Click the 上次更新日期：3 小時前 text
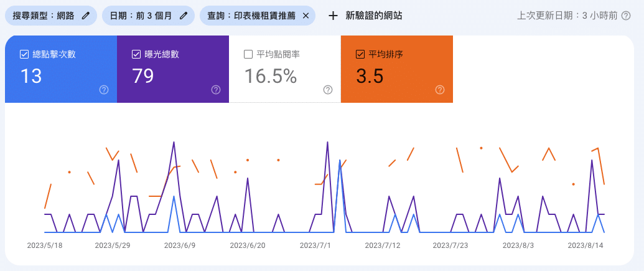Viewport: 644px width, 271px height. 567,16
